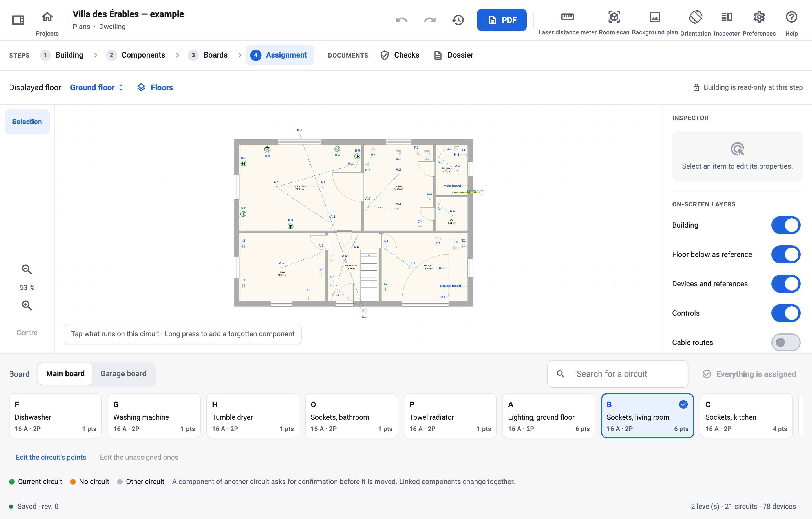This screenshot has width=812, height=519.
Task: Select circuit P Towel radiator card
Action: click(450, 415)
